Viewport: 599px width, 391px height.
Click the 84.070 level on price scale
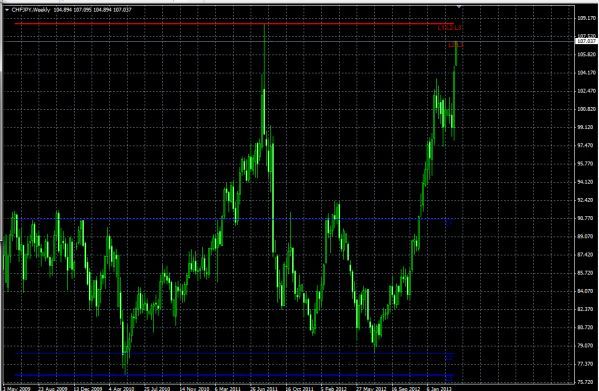point(586,291)
